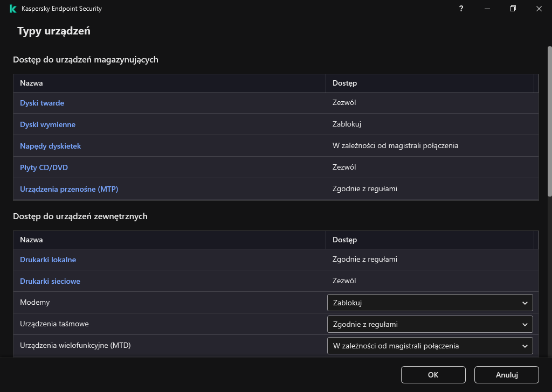Open the Modemy access dropdown
Image resolution: width=552 pixels, height=392 pixels.
coord(430,303)
